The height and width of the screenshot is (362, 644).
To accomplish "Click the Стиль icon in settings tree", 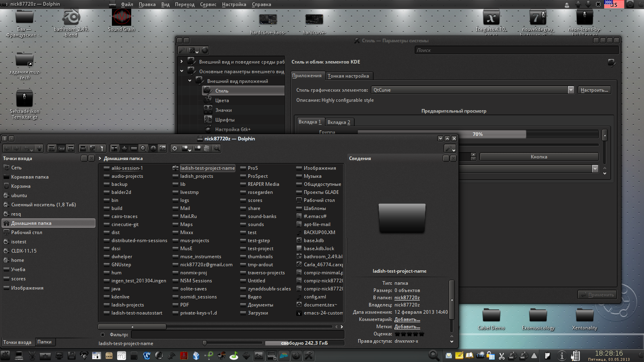I will 208,90.
